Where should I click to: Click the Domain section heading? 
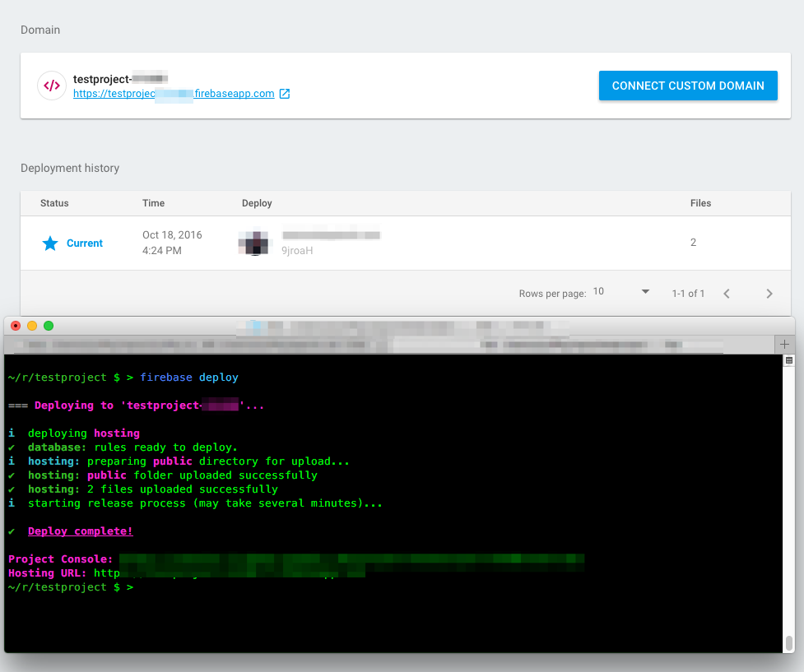40,30
